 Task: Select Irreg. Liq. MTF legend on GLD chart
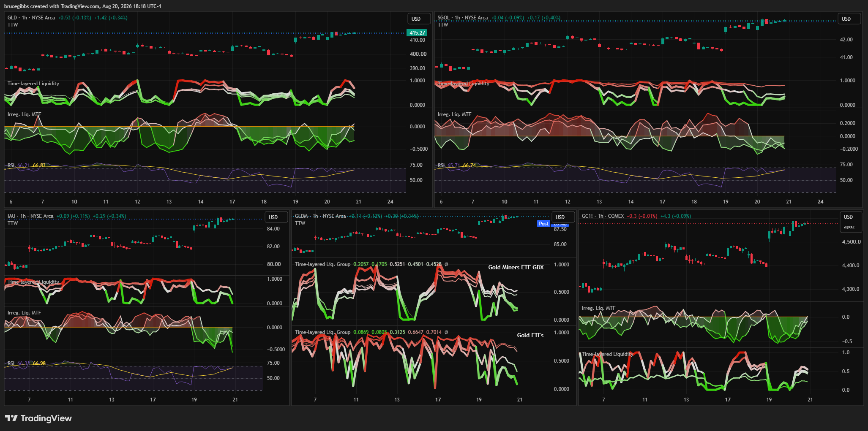pyautogui.click(x=24, y=114)
